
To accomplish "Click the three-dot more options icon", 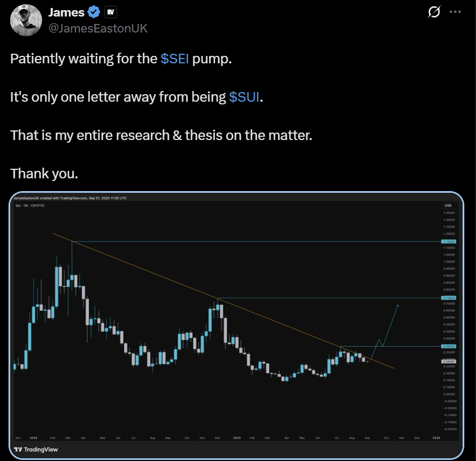I will click(x=455, y=11).
